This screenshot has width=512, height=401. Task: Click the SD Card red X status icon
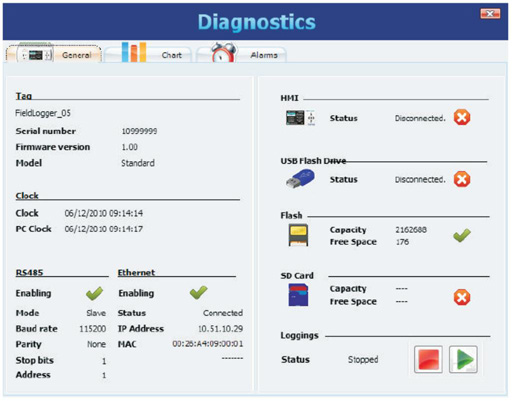coord(462,297)
